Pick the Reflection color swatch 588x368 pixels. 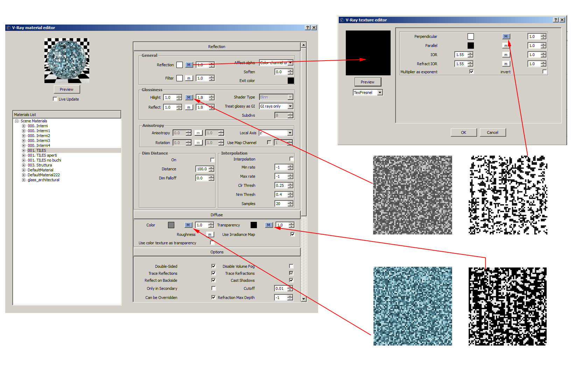[180, 65]
